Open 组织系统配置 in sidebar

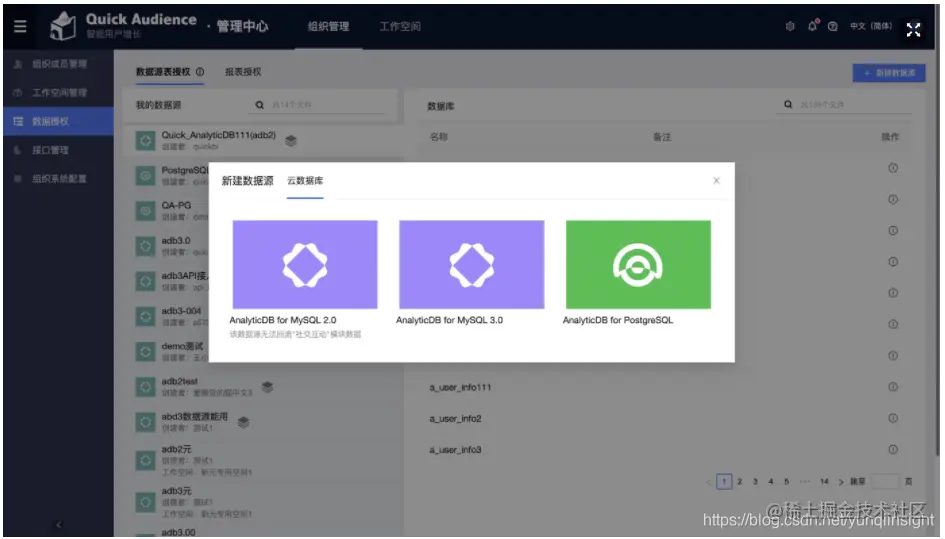[x=58, y=178]
